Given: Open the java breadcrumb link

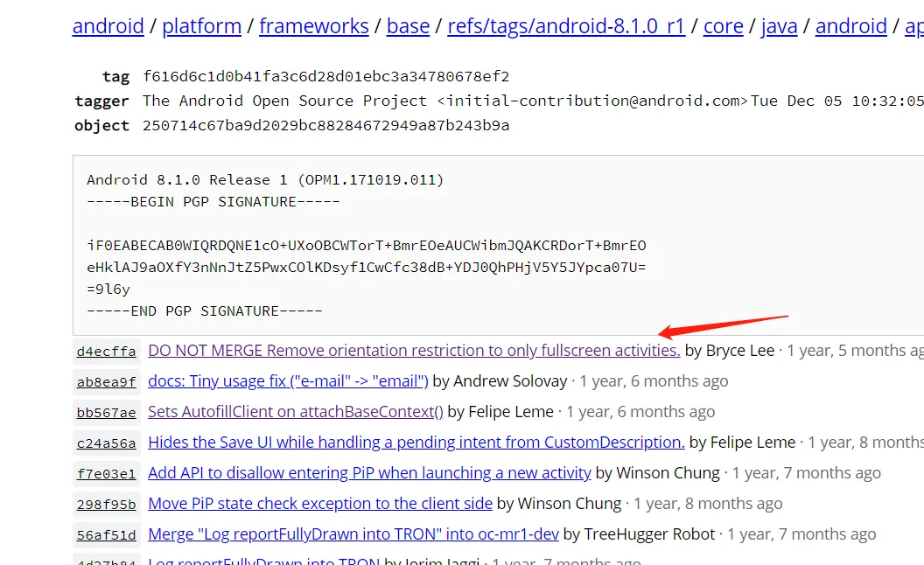Looking at the screenshot, I should [x=779, y=26].
